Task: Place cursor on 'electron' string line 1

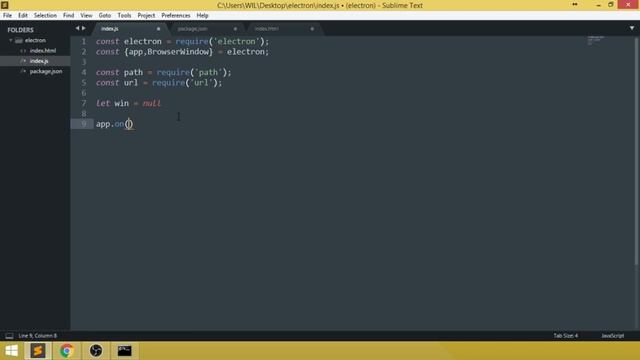Action: pyautogui.click(x=236, y=41)
